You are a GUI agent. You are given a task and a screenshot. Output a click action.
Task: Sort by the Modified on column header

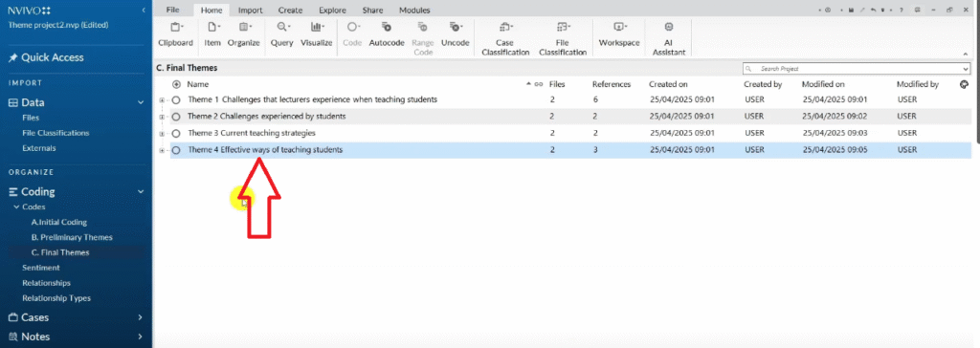[823, 84]
